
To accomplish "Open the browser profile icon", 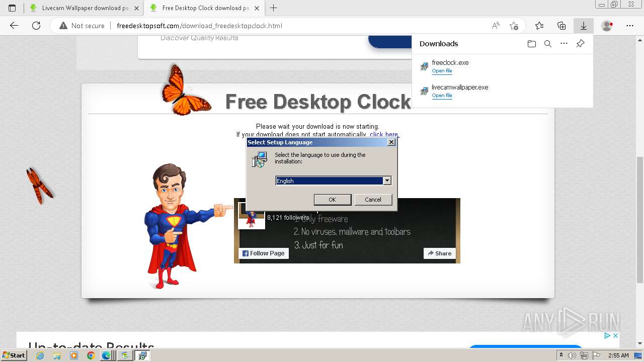I will (x=607, y=26).
